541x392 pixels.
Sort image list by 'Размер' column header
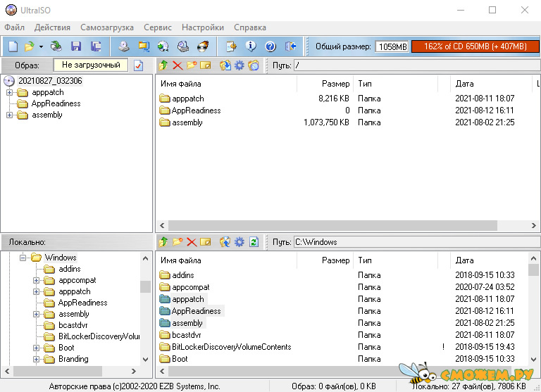tap(325, 84)
